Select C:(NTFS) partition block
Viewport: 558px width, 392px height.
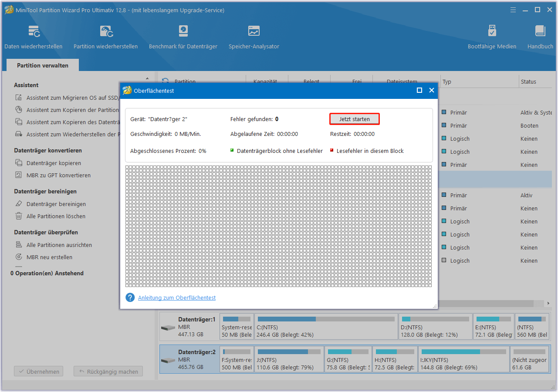326,327
